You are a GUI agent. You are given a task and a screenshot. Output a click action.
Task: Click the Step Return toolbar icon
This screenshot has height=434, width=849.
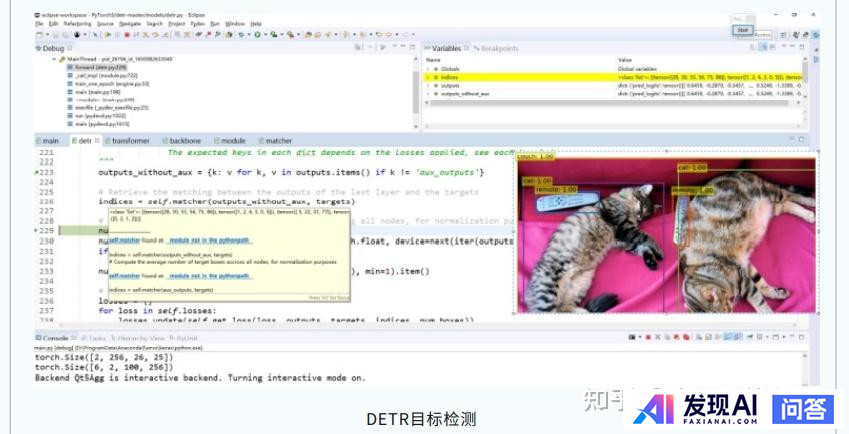tap(165, 35)
